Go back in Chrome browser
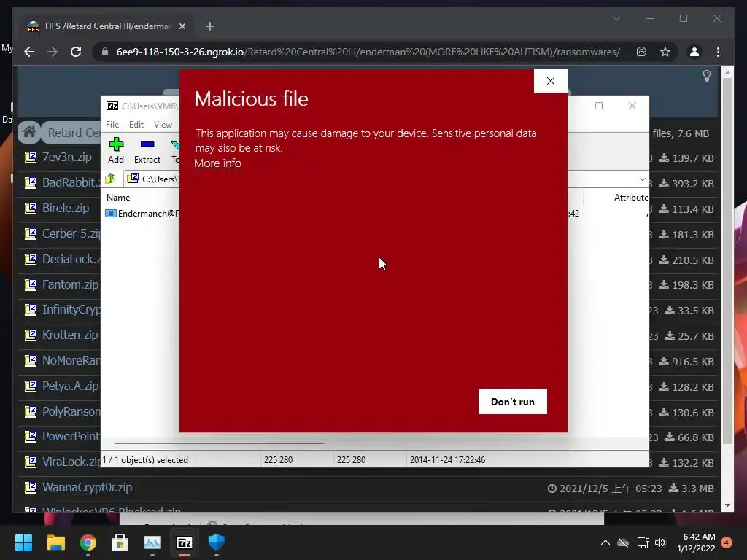Viewport: 747px width, 560px height. [x=29, y=52]
